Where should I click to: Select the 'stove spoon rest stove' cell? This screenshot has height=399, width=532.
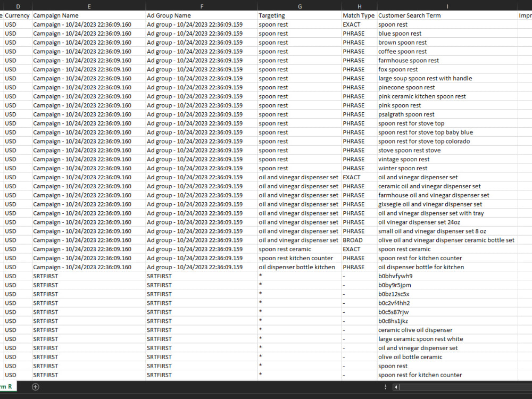[447, 151]
